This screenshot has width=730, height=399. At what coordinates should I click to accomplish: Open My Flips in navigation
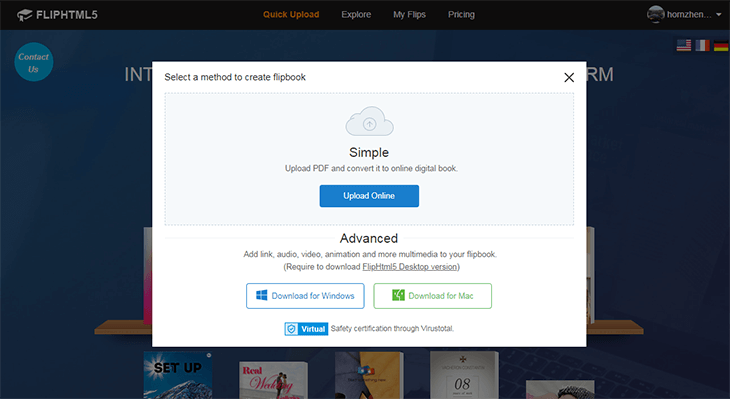coord(409,14)
